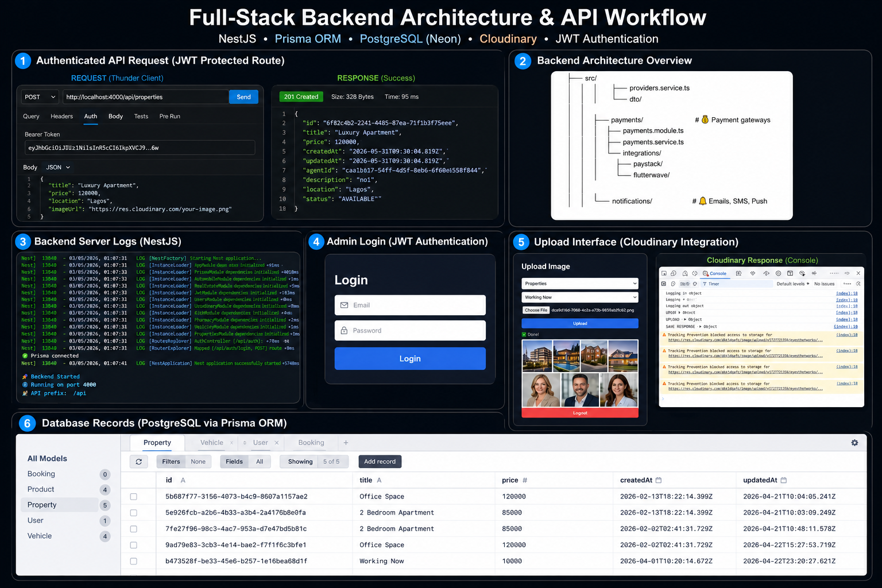
Task: Select User model in sidebar list
Action: pyautogui.click(x=36, y=520)
